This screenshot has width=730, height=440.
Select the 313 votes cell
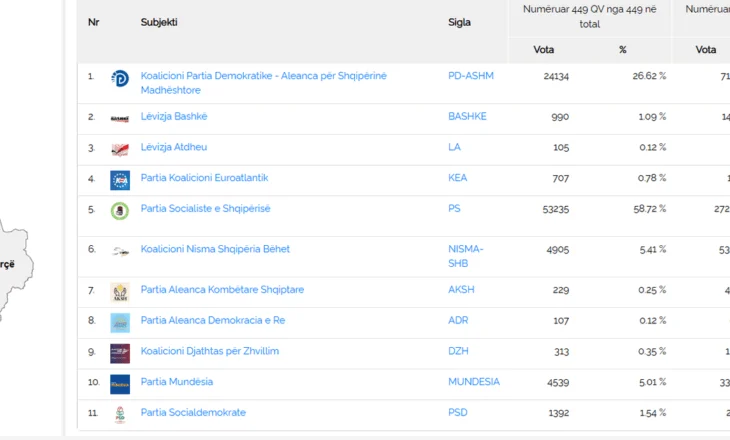coord(561,352)
